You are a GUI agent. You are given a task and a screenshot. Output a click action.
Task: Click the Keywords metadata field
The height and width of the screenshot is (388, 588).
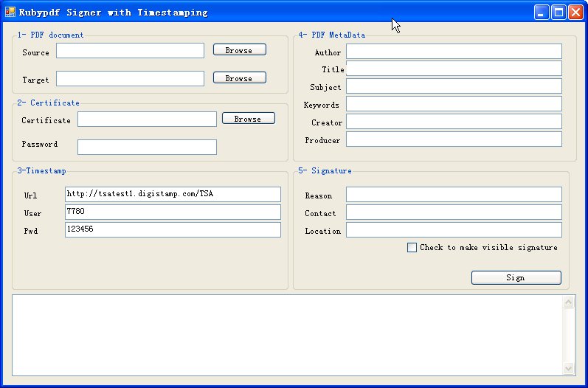pos(454,104)
